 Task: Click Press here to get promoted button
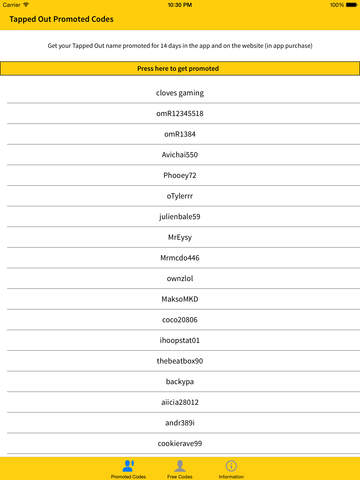tap(180, 68)
